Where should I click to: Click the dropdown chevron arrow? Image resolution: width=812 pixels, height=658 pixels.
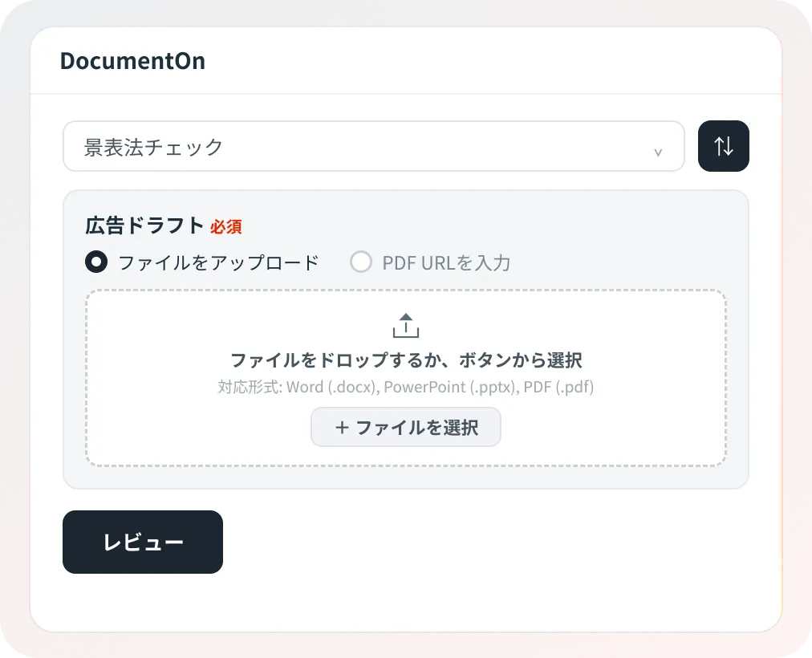658,152
